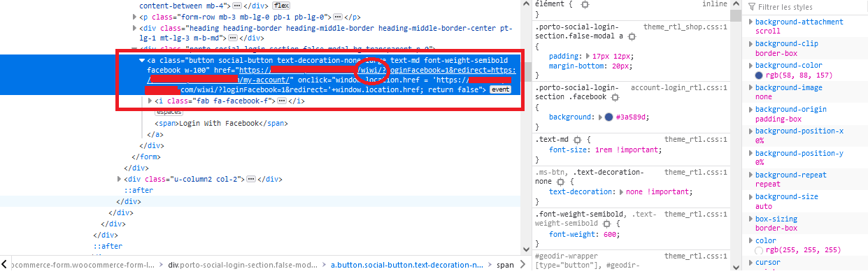Click the ellipsis badge in fa-facebook-f element
This screenshot has height=276, width=868.
[x=282, y=101]
